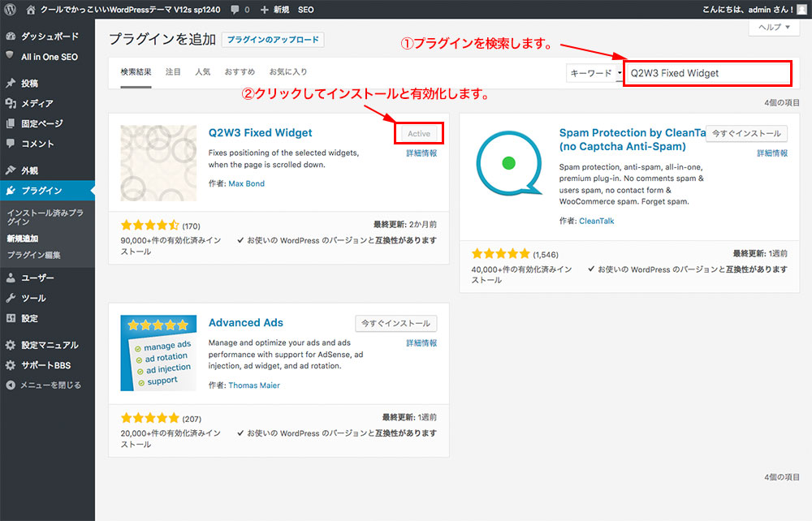
Task: Click the 固定ページ pages icon
Action: click(11, 123)
